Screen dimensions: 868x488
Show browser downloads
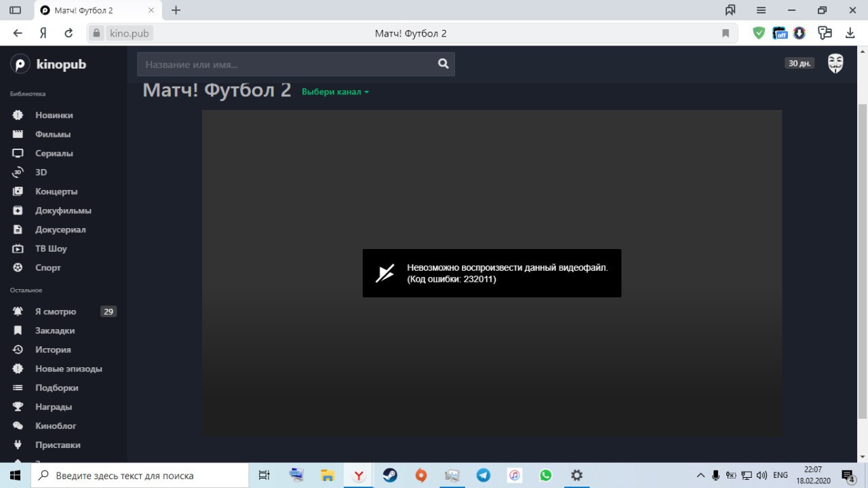[850, 33]
